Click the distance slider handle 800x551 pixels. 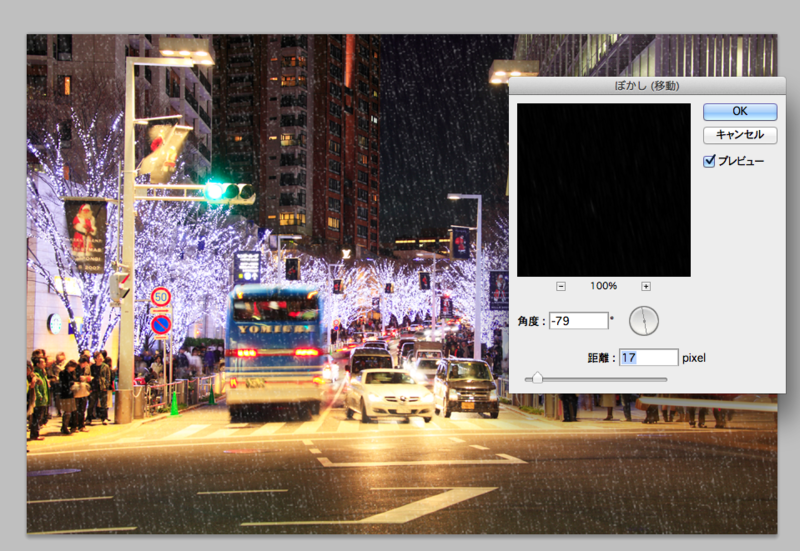(x=537, y=379)
